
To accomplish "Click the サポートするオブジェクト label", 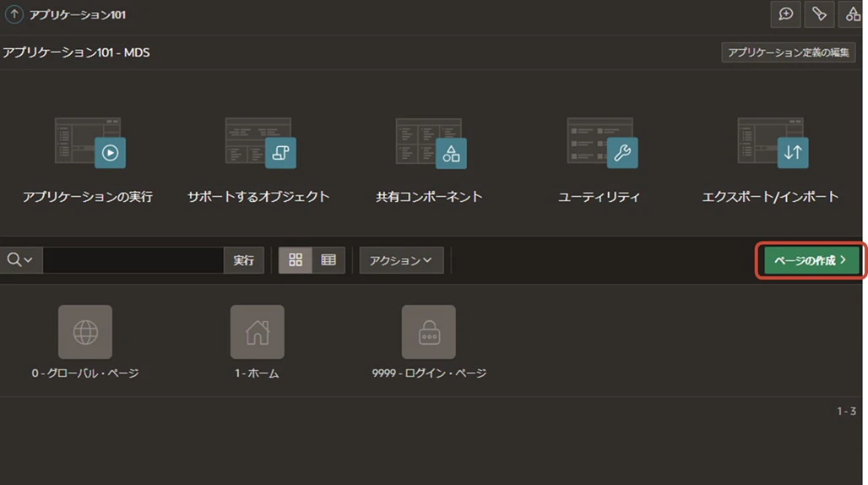I will 258,197.
